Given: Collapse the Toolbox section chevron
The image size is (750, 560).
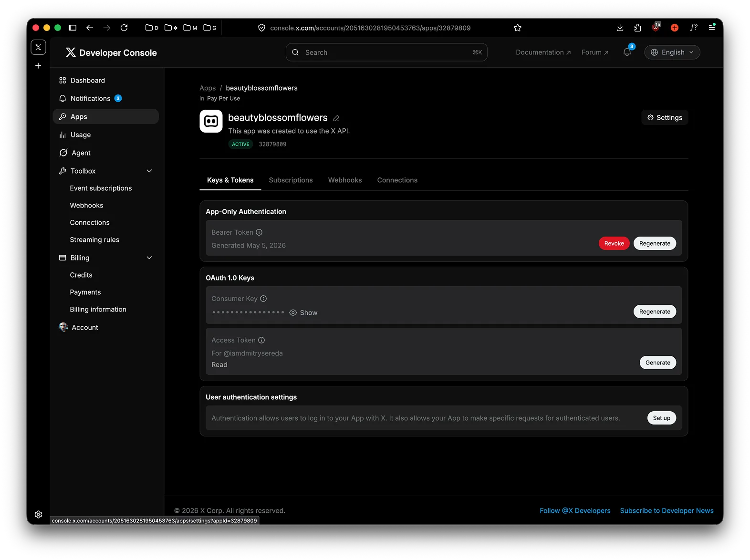Looking at the screenshot, I should (149, 171).
